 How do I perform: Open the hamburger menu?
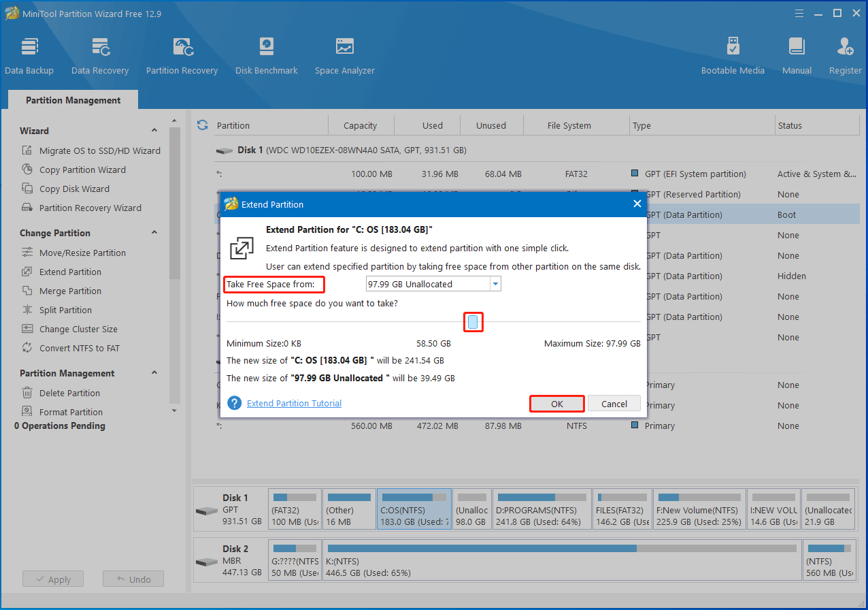(799, 12)
